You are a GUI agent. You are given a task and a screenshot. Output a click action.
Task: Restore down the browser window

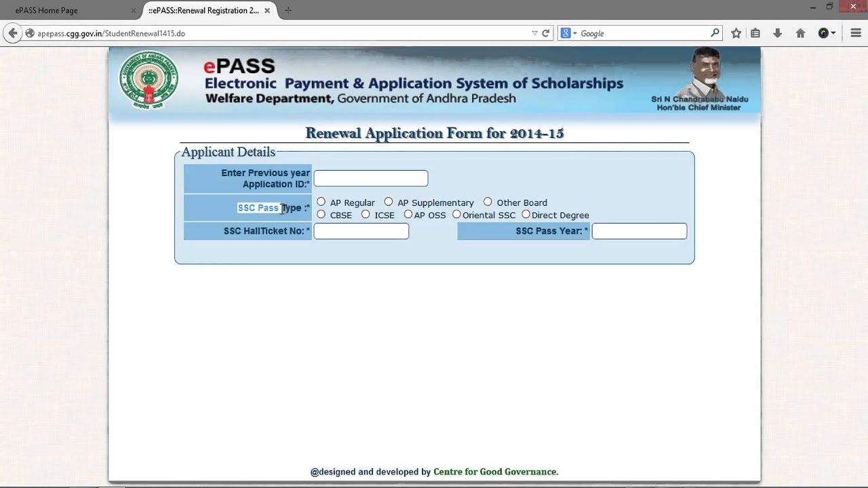coord(829,7)
